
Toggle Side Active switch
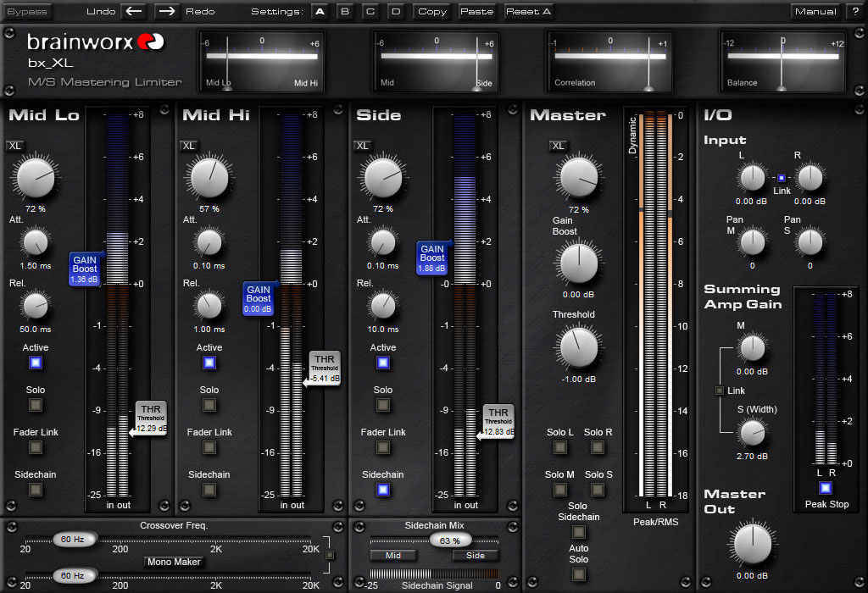point(383,363)
